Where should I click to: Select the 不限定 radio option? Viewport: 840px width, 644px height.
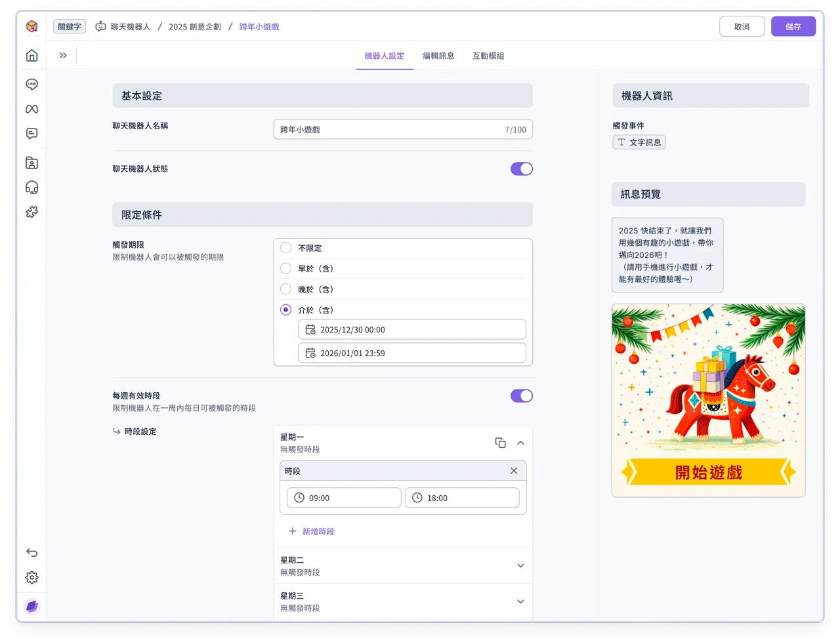[285, 248]
